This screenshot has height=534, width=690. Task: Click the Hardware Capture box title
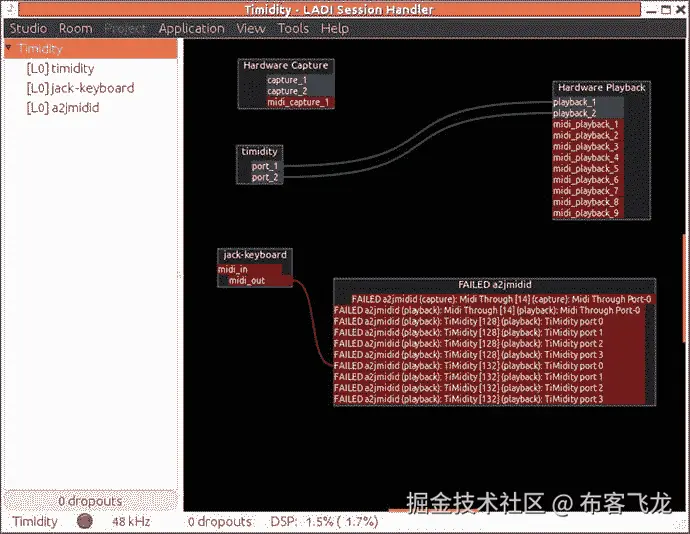[286, 66]
